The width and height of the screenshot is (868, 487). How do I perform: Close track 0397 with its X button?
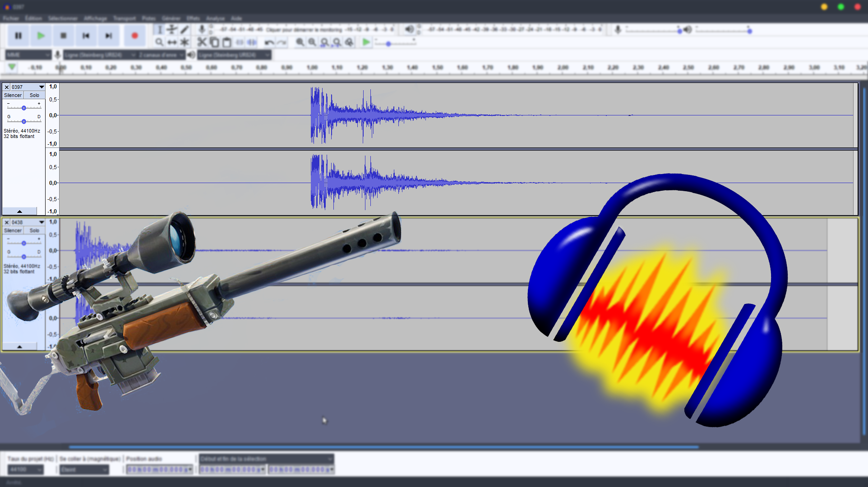6,87
